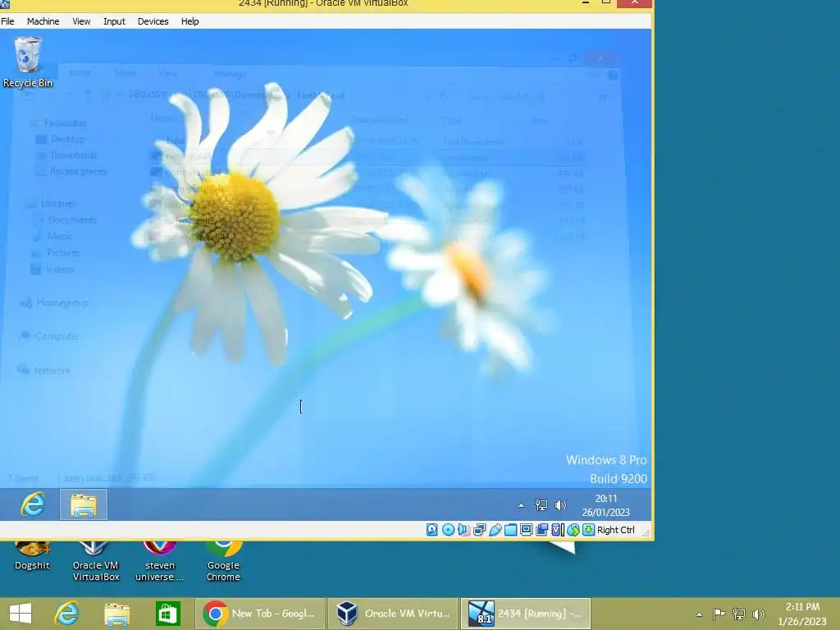840x630 pixels.
Task: Click the Right Ctrl host key label
Action: [x=615, y=530]
